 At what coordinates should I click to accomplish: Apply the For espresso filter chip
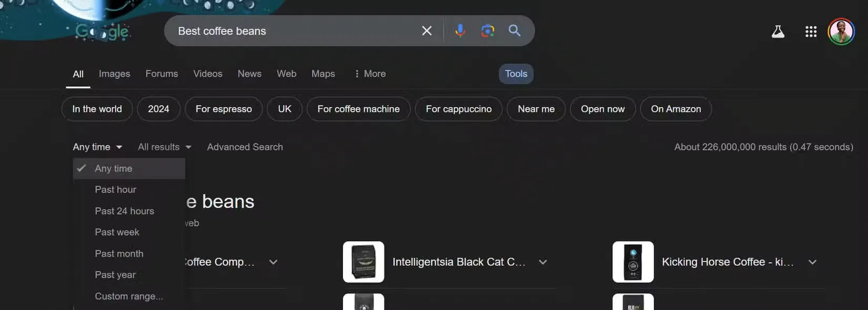coord(224,109)
